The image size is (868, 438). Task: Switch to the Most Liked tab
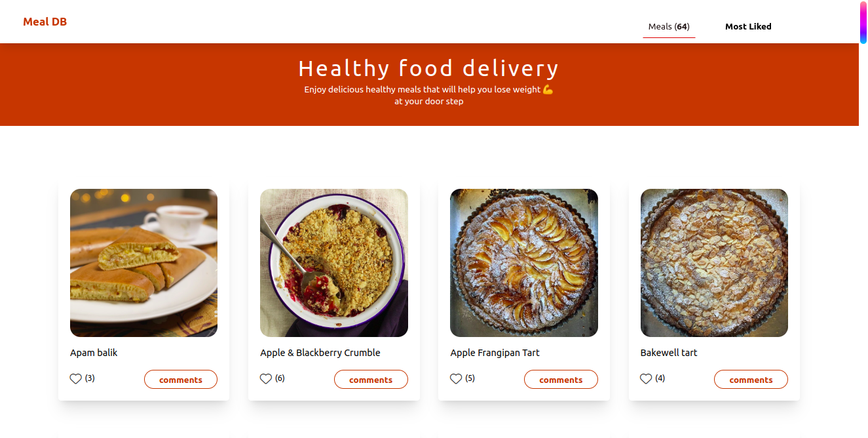coord(748,26)
